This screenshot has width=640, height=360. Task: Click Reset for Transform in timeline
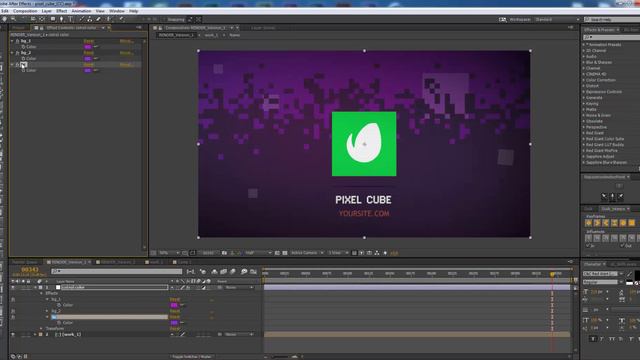pos(175,329)
